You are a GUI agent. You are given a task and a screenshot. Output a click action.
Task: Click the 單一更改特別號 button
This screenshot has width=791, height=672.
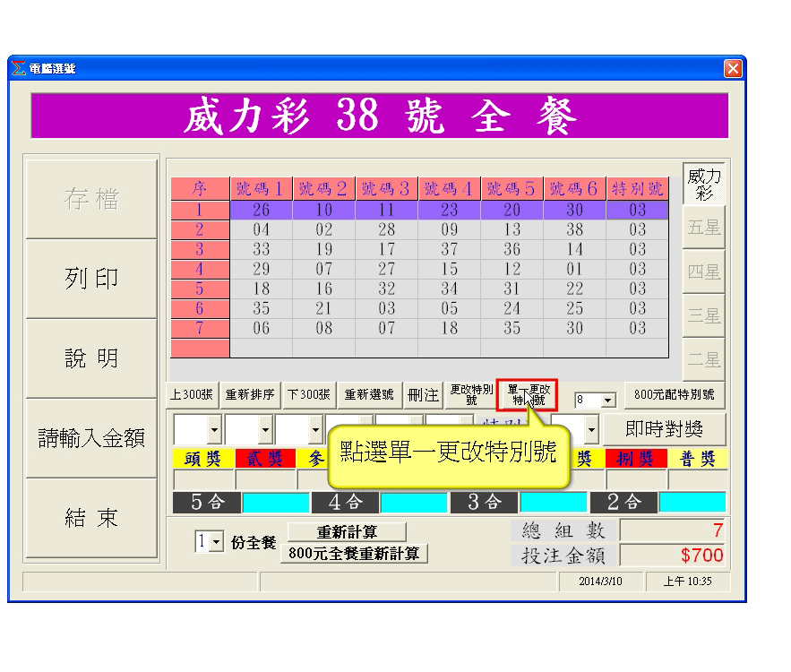click(x=527, y=394)
